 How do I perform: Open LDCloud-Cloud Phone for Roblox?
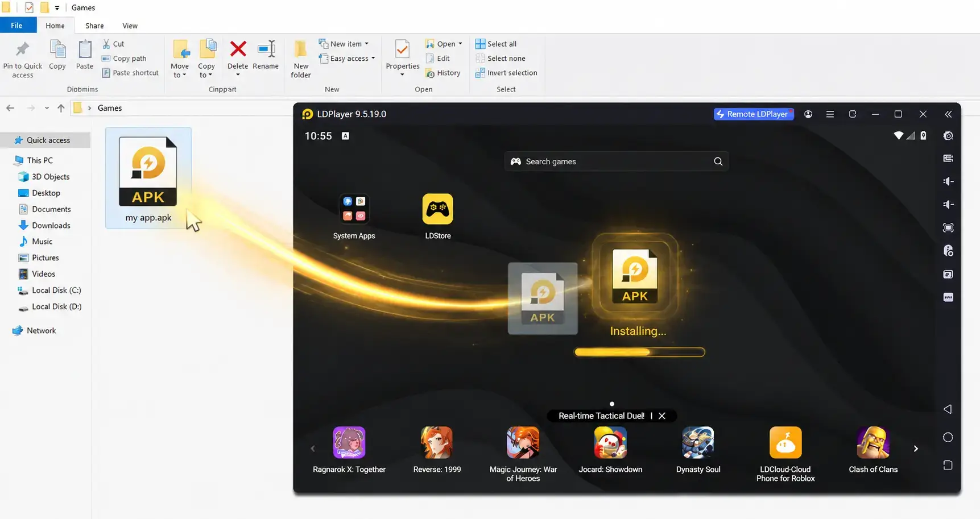(x=785, y=442)
